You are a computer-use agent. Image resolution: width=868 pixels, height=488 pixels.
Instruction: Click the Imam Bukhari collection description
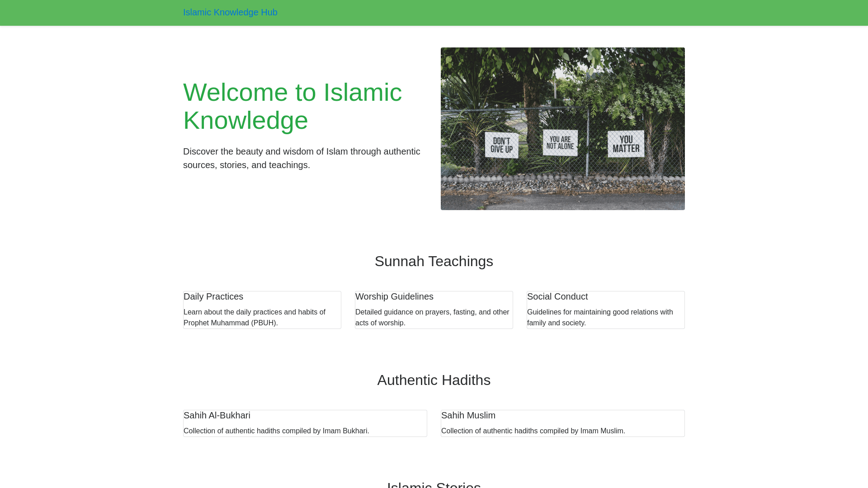276,431
